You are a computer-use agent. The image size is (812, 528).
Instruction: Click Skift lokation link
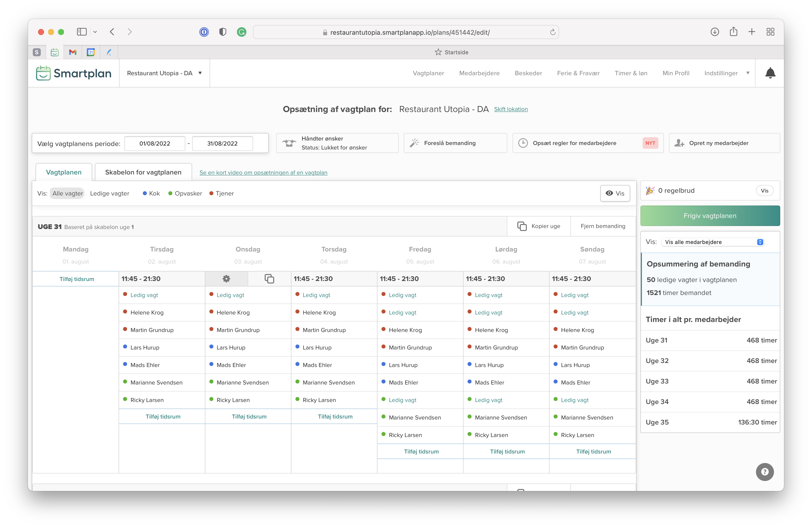click(511, 109)
